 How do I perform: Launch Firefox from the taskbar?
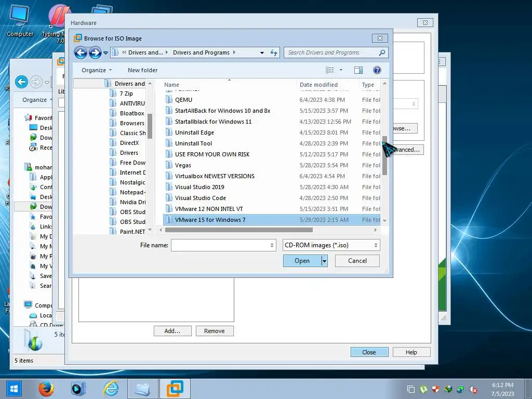46,389
